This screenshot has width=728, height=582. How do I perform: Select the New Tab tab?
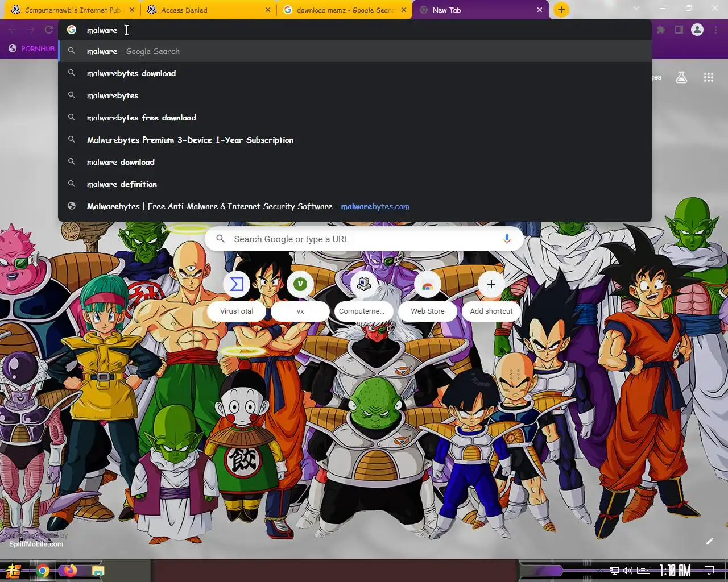(x=479, y=10)
